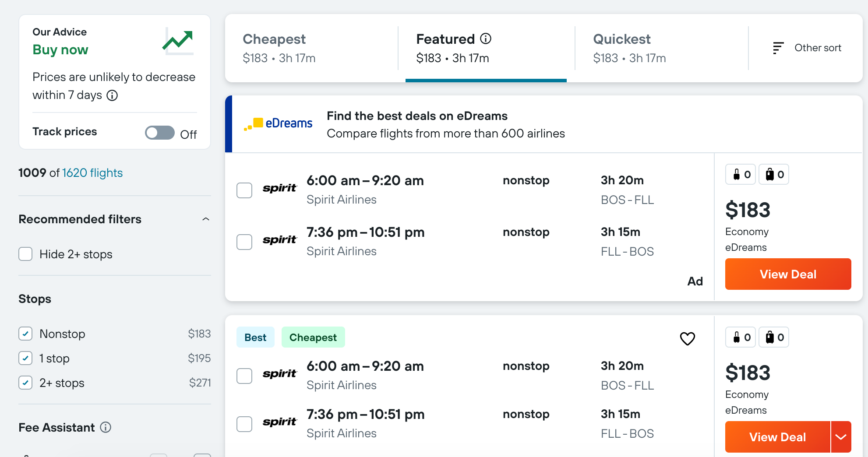Enable the Track prices toggle
This screenshot has width=868, height=457.
point(159,133)
